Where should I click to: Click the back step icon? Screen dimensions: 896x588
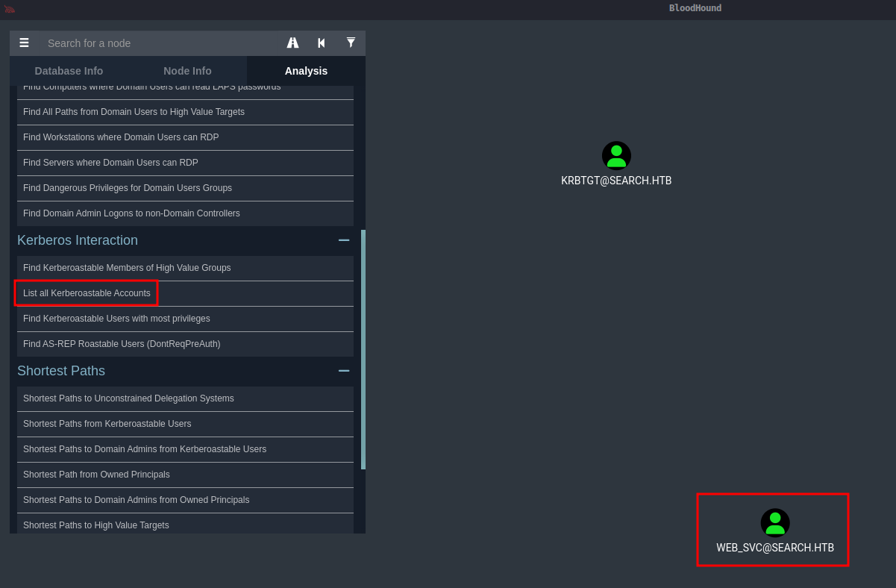[322, 43]
